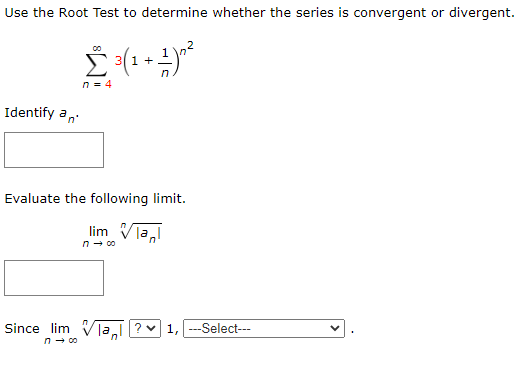
Task: Click the 1 over n fraction
Action: 165,63
